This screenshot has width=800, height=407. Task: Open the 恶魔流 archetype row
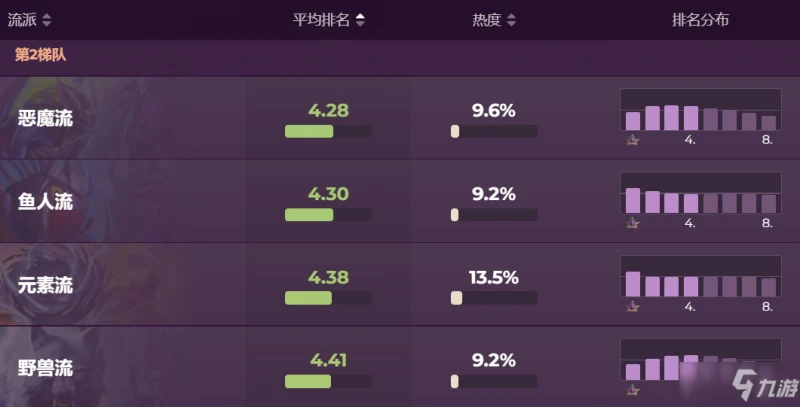click(x=46, y=118)
